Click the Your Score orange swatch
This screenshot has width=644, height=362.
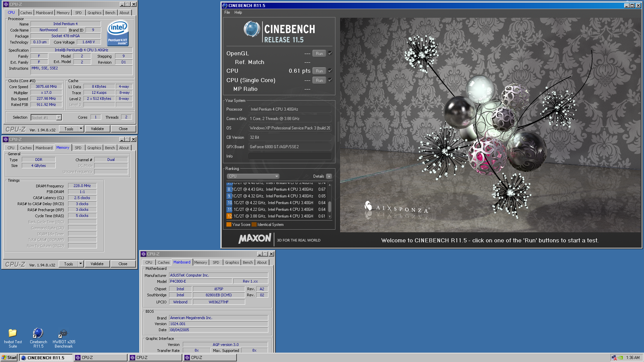click(229, 225)
